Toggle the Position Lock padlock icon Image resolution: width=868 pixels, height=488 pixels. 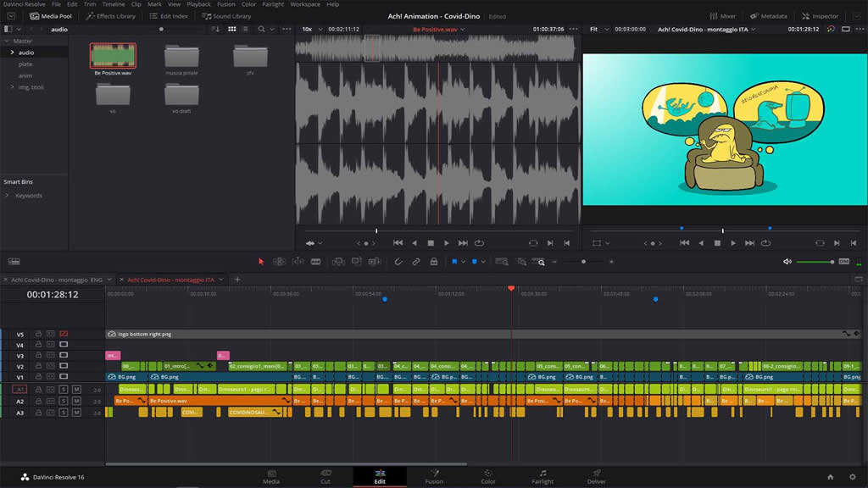(434, 262)
